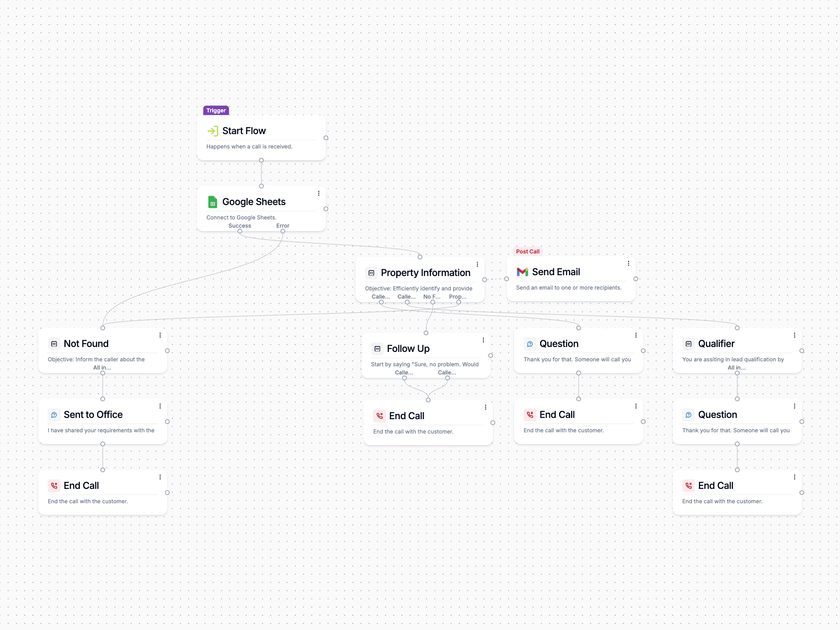Viewport: 840px width, 630px height.
Task: Click the No F... branch connector on Property Information
Action: (x=433, y=302)
